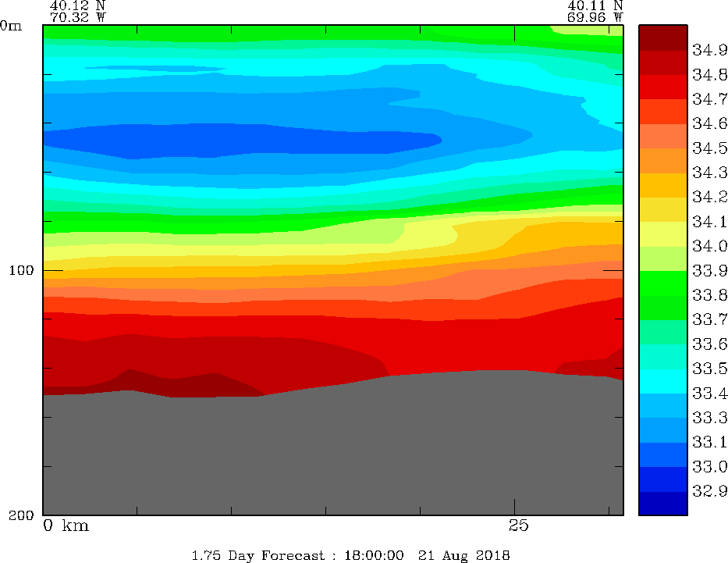The image size is (728, 563).
Task: Click the 33.0 colorbar label
Action: pyautogui.click(x=709, y=466)
